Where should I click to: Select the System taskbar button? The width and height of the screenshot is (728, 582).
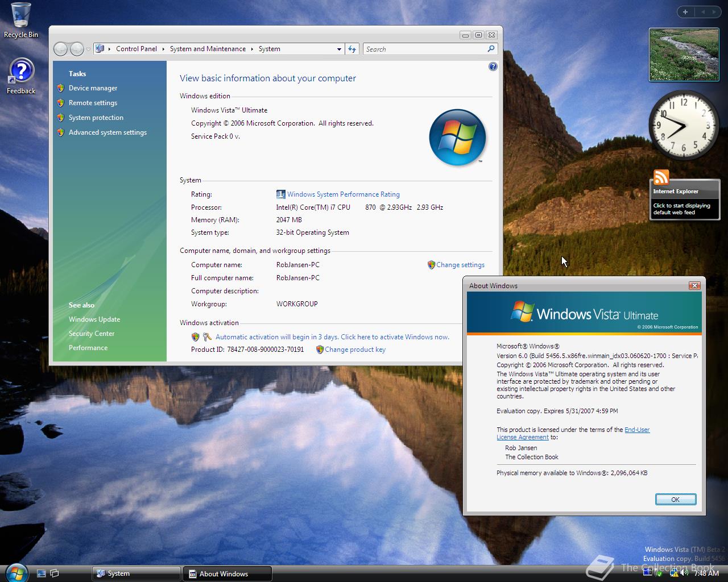click(x=135, y=573)
